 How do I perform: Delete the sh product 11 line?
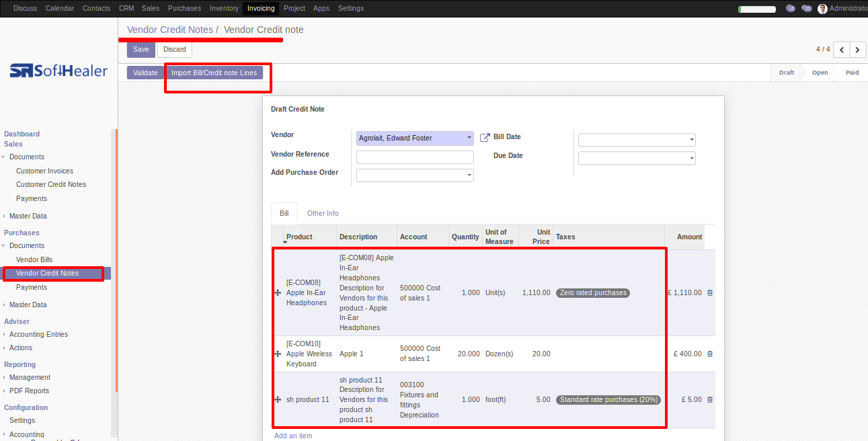click(x=710, y=400)
